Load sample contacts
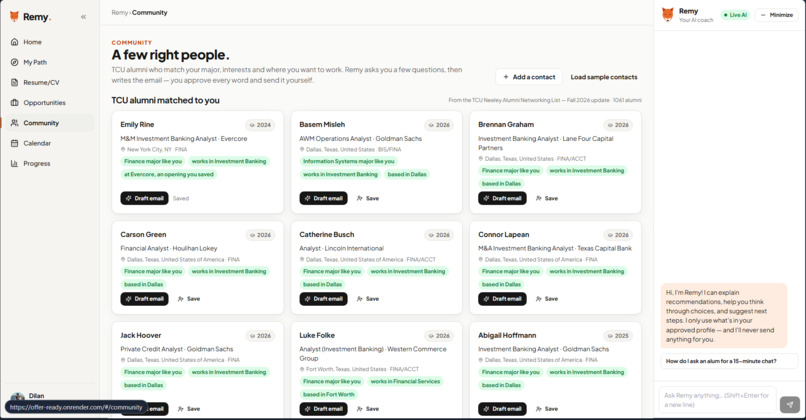 [603, 77]
